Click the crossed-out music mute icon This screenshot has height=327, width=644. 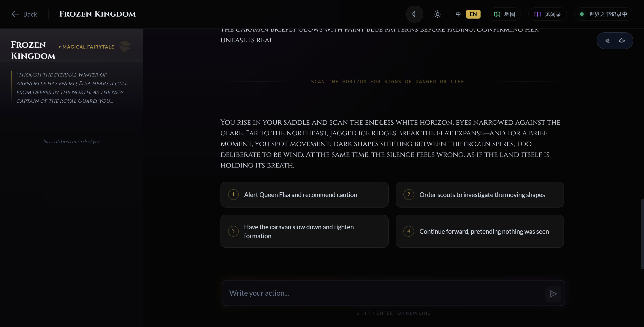pos(607,41)
